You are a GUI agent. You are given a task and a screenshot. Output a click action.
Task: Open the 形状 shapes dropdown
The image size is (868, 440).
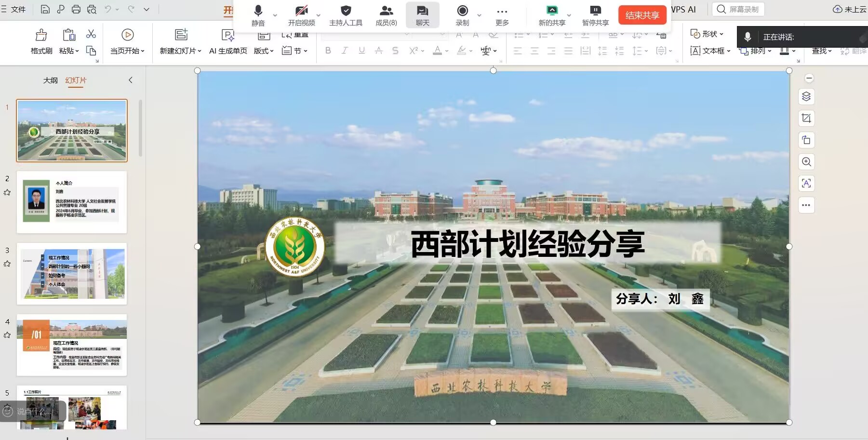(707, 34)
